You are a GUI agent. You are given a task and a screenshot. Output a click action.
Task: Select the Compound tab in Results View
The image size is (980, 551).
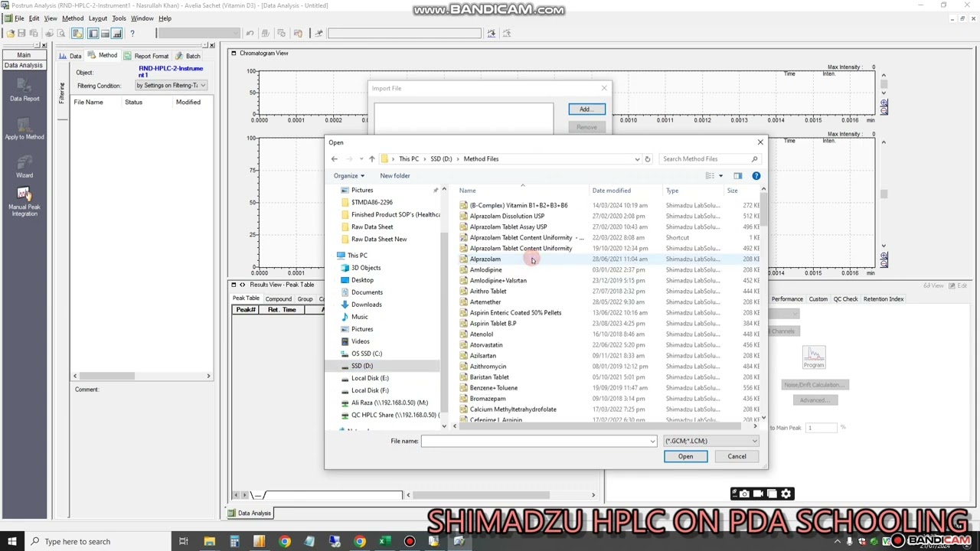pos(278,299)
